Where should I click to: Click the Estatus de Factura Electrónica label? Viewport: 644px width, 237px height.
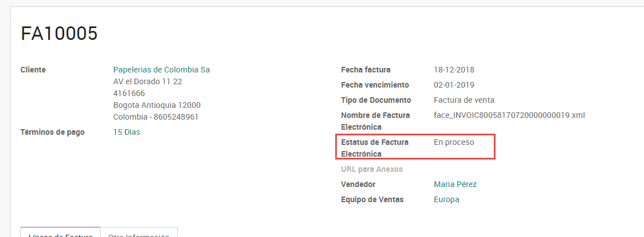pos(375,148)
